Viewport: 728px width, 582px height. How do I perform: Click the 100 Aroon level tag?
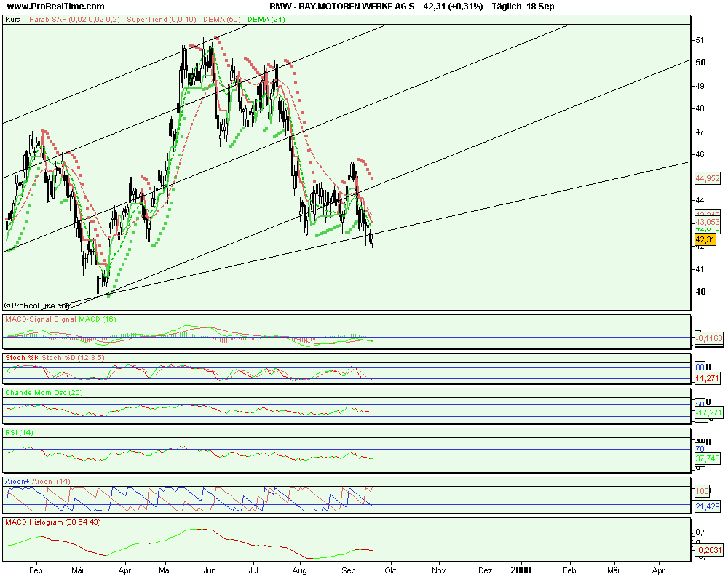(702, 491)
